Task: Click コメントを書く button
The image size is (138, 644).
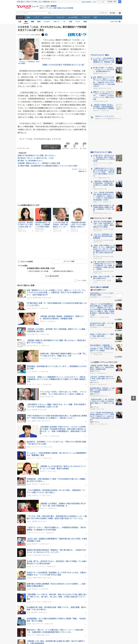Action: pyautogui.click(x=69, y=261)
